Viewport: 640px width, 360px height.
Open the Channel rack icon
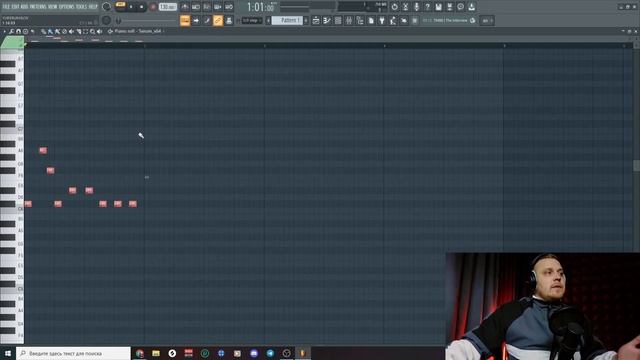338,20
